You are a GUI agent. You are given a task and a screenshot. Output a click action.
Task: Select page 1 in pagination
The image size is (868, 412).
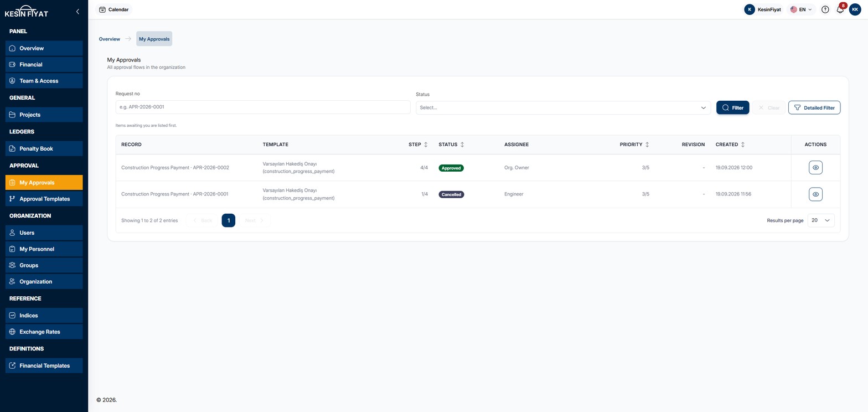tap(229, 220)
